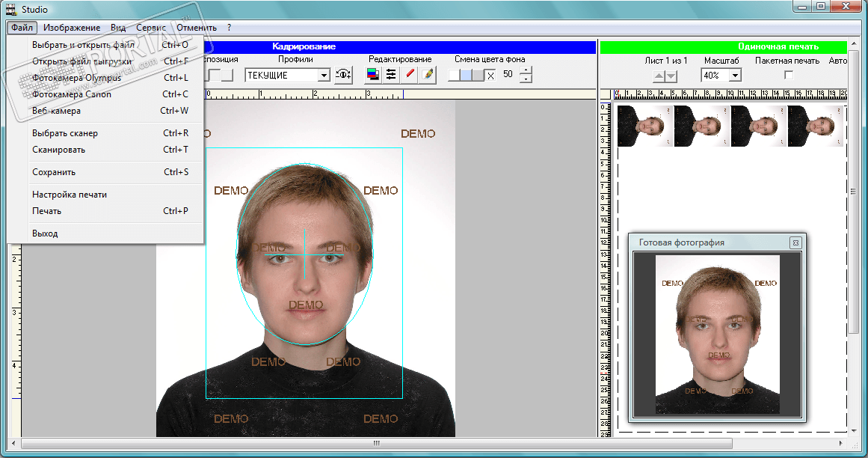The height and width of the screenshot is (458, 868).
Task: Increase the background value 50 with up stepper
Action: 526,71
